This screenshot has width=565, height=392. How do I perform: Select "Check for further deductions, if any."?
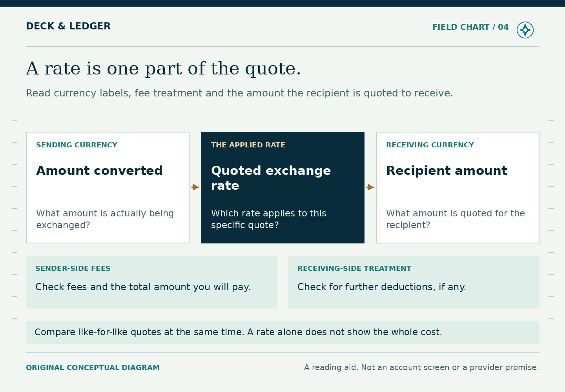tap(382, 287)
